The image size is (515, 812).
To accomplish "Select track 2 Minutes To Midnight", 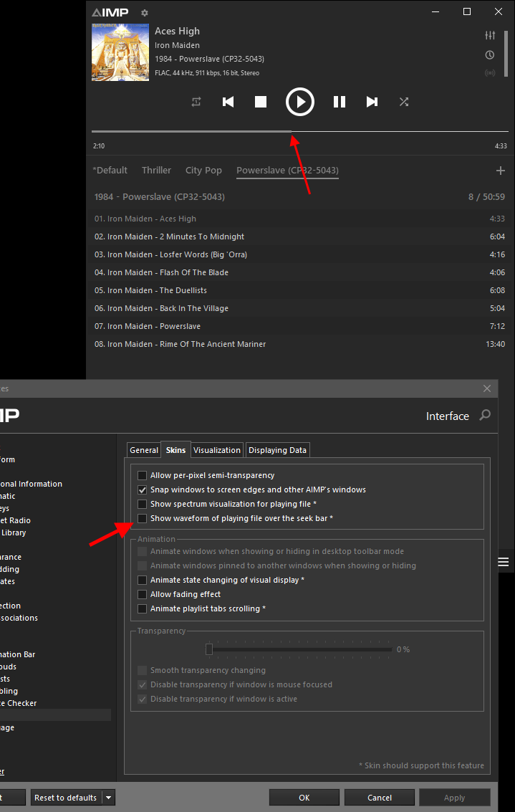I will [x=299, y=237].
